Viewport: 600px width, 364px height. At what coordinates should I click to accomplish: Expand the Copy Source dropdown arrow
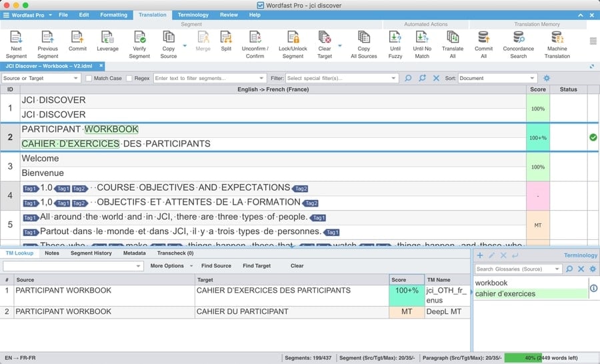pyautogui.click(x=185, y=45)
